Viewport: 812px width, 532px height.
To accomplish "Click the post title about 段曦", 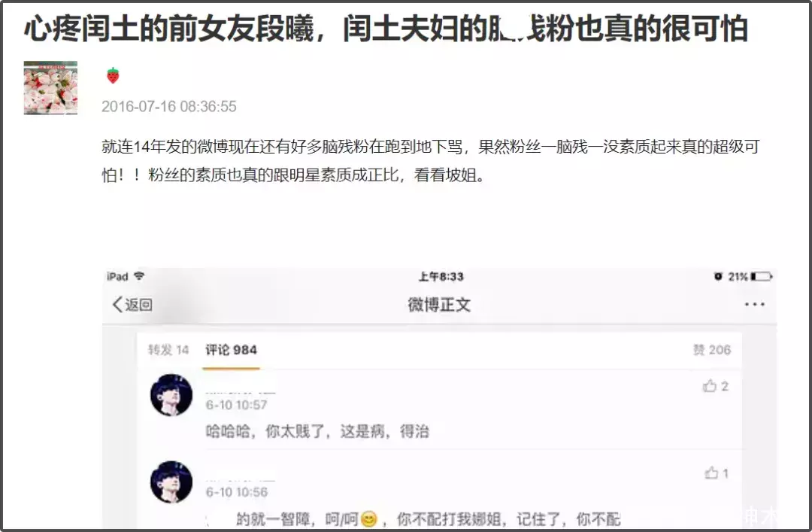I will pyautogui.click(x=386, y=29).
